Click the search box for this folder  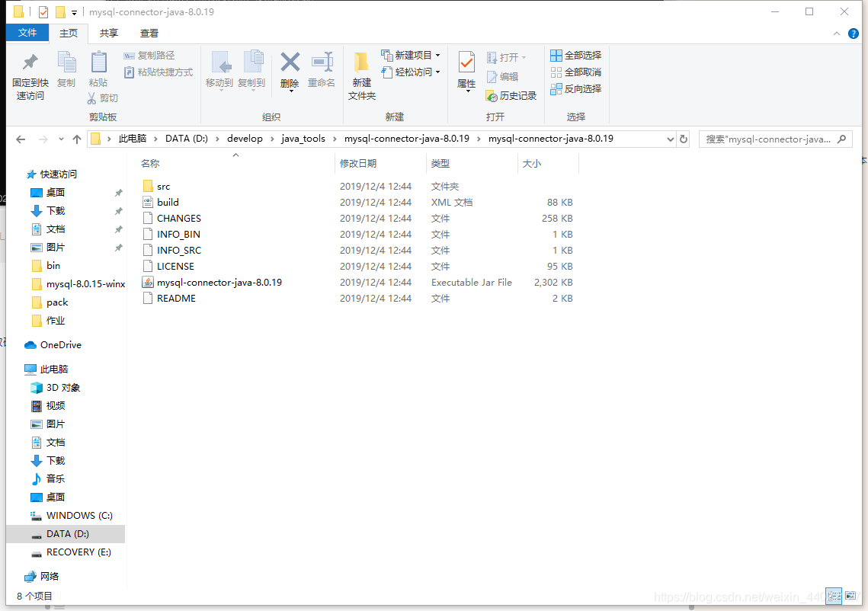775,139
